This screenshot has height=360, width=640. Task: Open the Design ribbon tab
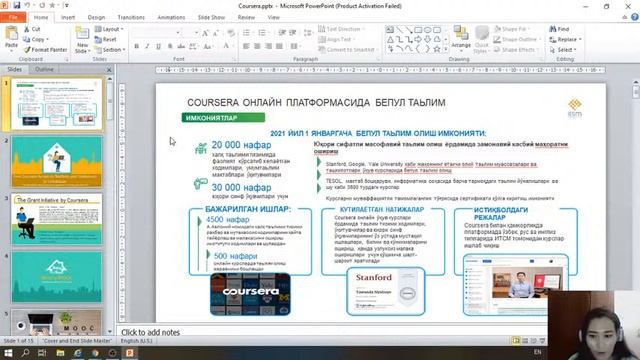[96, 17]
